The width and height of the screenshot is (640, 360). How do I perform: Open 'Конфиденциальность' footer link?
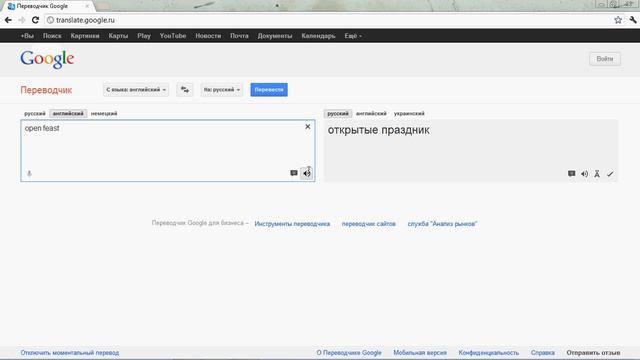pyautogui.click(x=489, y=353)
